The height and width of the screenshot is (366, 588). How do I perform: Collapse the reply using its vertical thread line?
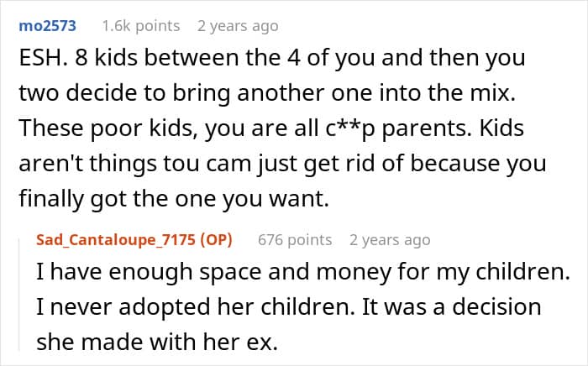(19, 295)
